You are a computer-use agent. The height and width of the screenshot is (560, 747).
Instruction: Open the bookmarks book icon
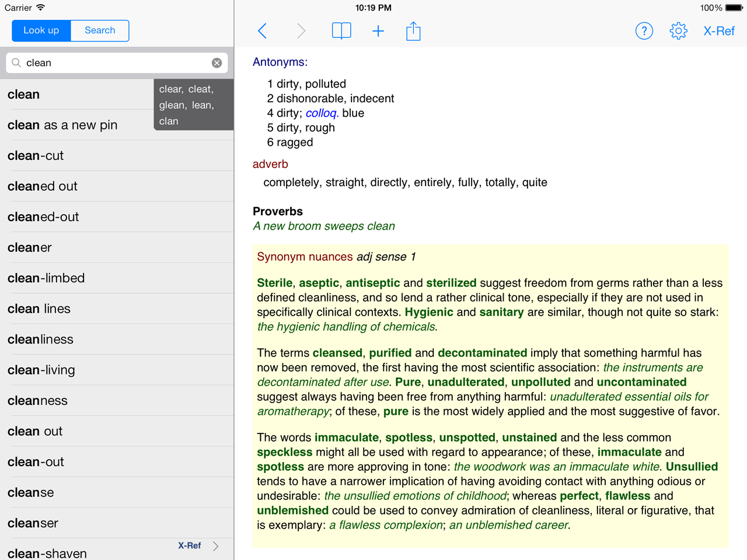(x=341, y=31)
